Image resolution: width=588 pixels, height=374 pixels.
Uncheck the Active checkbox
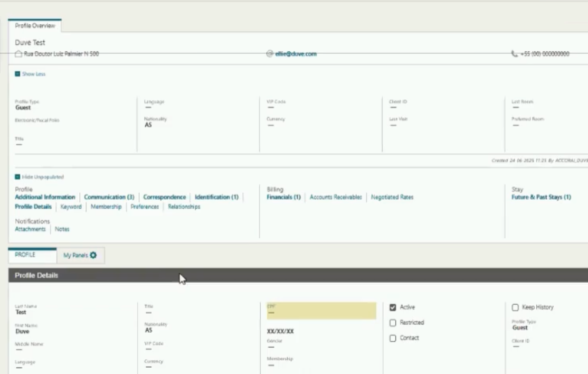pyautogui.click(x=393, y=307)
